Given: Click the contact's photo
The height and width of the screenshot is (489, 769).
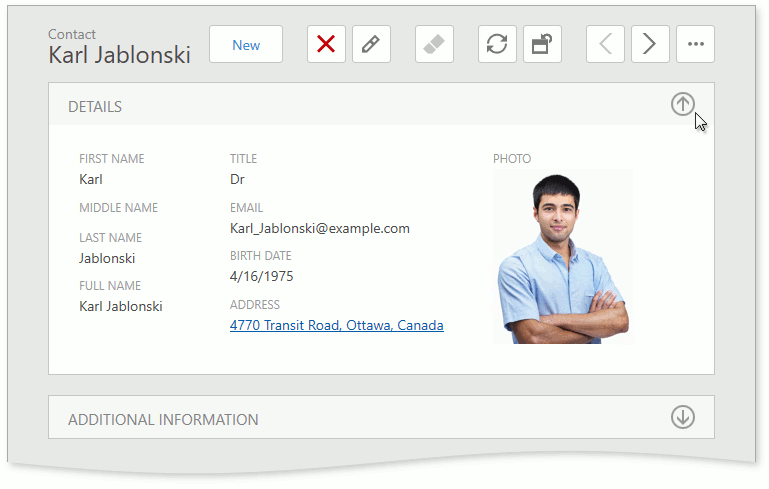Looking at the screenshot, I should (562, 258).
